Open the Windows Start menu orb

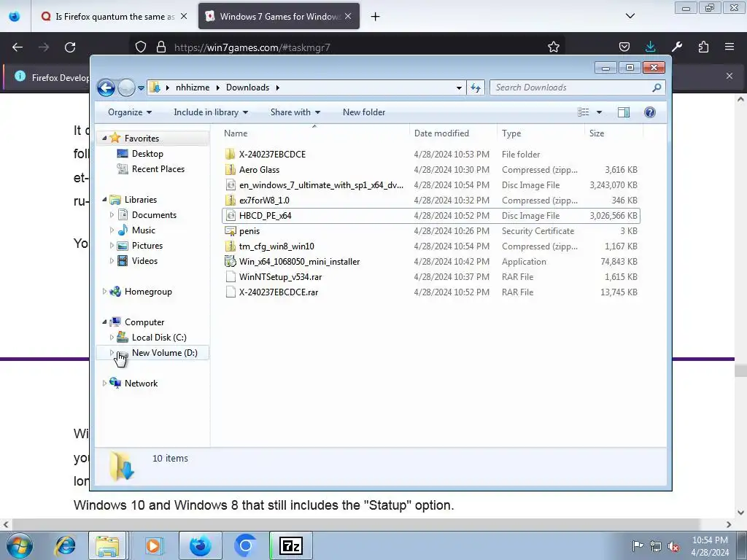20,545
